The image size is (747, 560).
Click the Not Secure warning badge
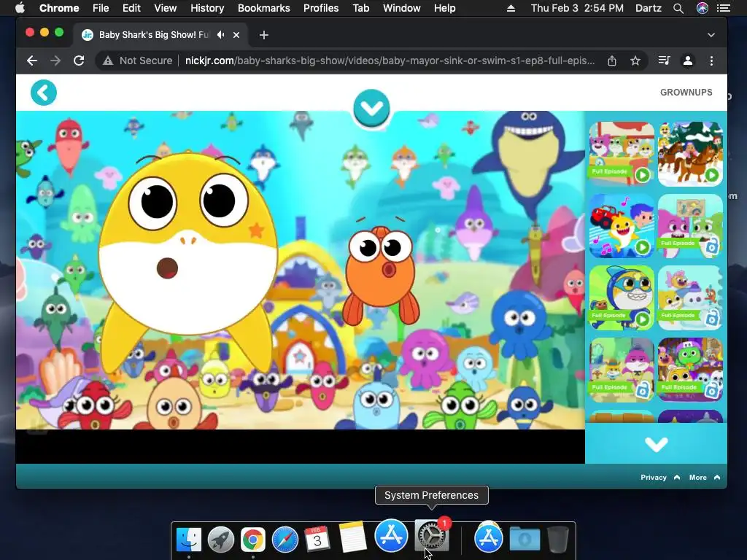(138, 61)
